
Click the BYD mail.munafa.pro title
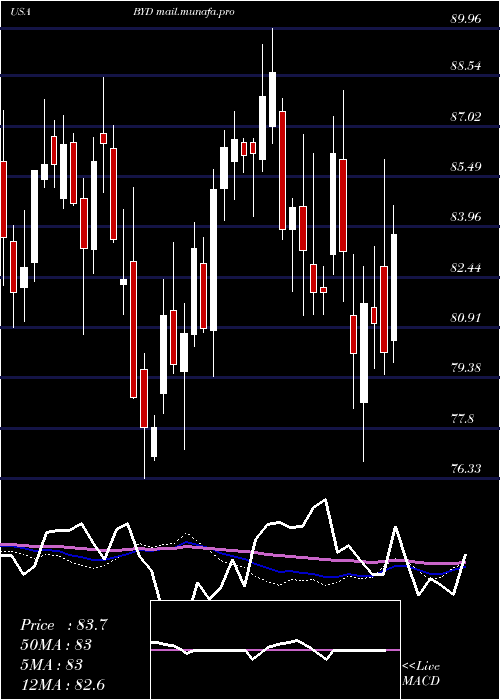tap(183, 12)
